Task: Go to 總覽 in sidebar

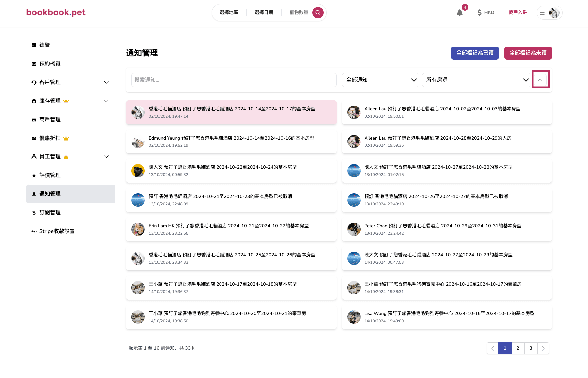Action: click(71, 45)
